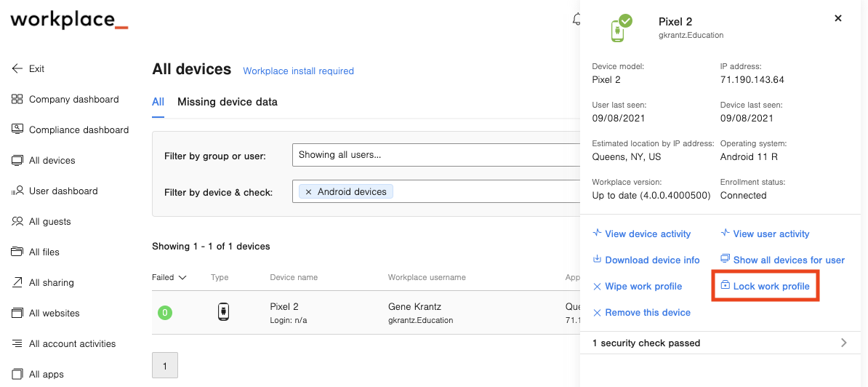Go to page 1 of results
The width and height of the screenshot is (868, 387).
(x=165, y=365)
